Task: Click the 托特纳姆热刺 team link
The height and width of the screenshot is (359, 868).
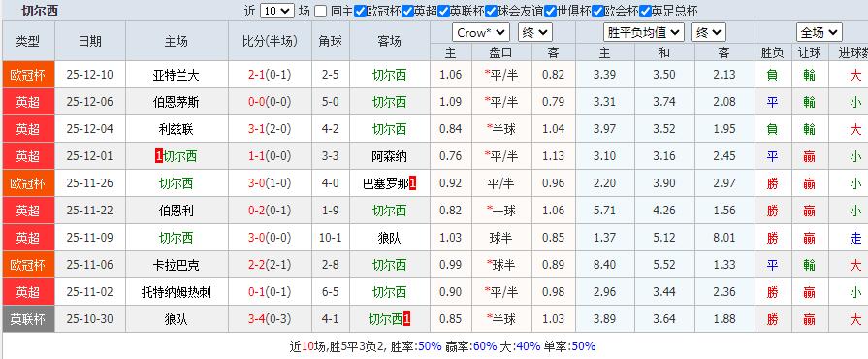Action: tap(177, 292)
